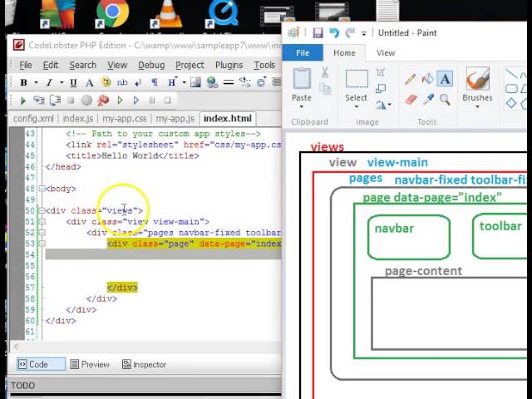Click the Cut scissors icon in Paint
Image resolution: width=532 pixels, height=399 pixels.
[325, 72]
